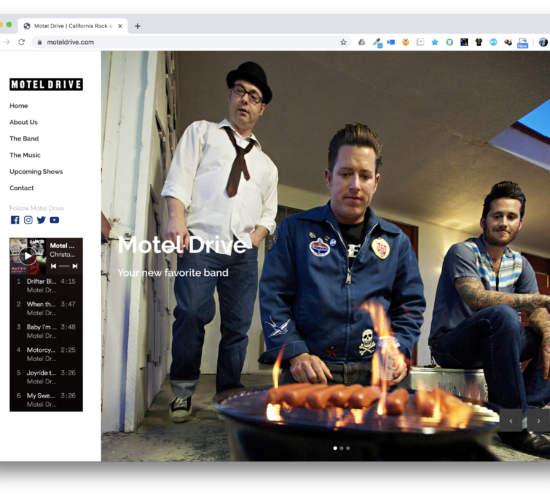The image size is (550, 498).
Task: Open the blue star extension icon
Action: point(435,42)
